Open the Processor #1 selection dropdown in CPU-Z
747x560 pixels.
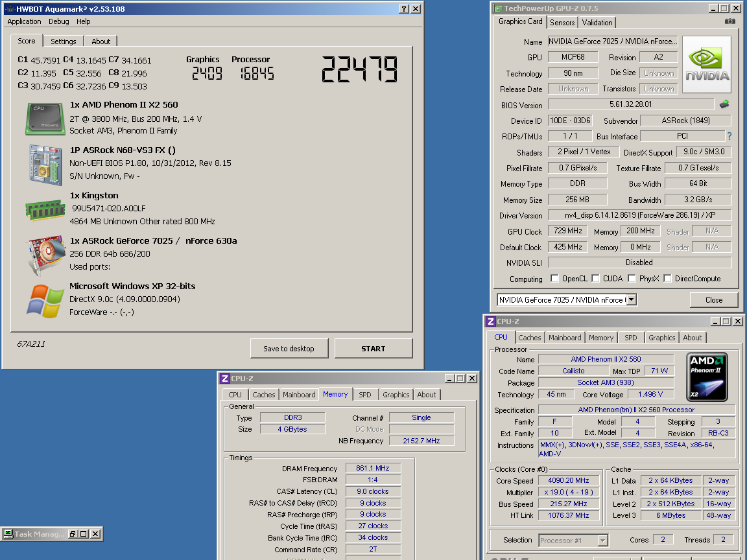tap(602, 540)
